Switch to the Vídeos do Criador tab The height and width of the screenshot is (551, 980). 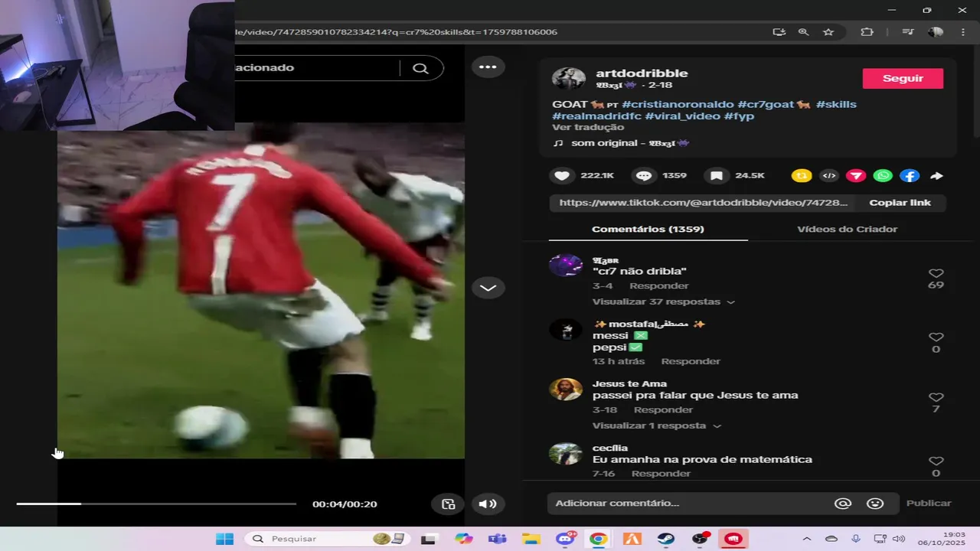coord(847,229)
